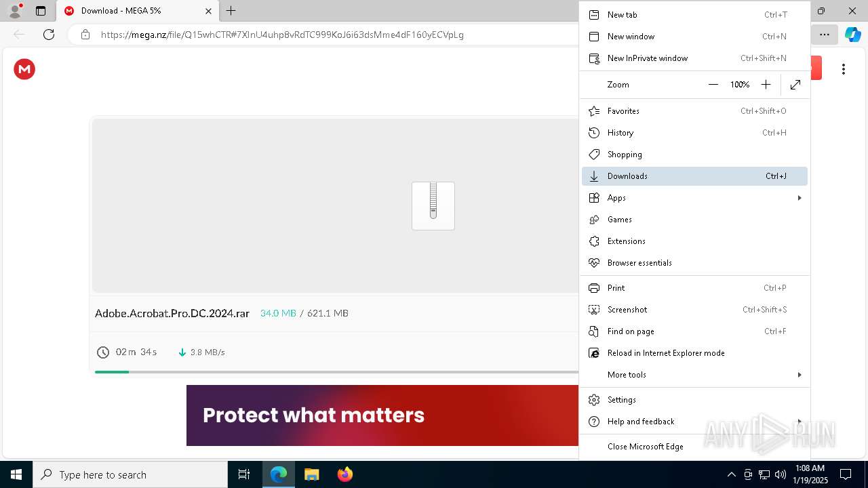The height and width of the screenshot is (488, 868).
Task: Open Task View on the taskbar
Action: (244, 474)
